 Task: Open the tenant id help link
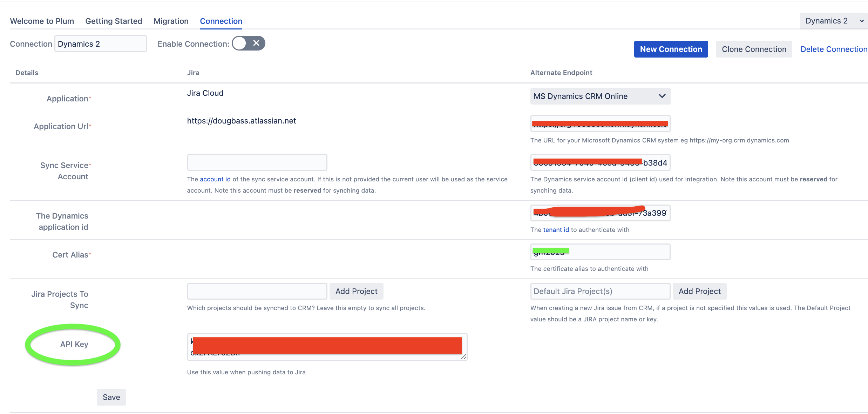[556, 230]
